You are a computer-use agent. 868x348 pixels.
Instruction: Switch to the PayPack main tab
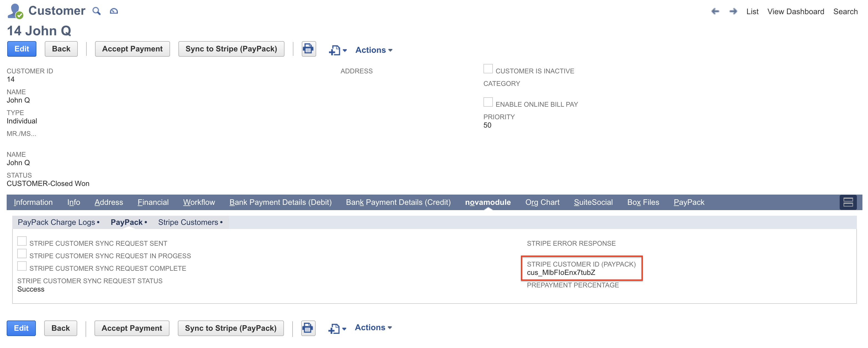tap(689, 202)
